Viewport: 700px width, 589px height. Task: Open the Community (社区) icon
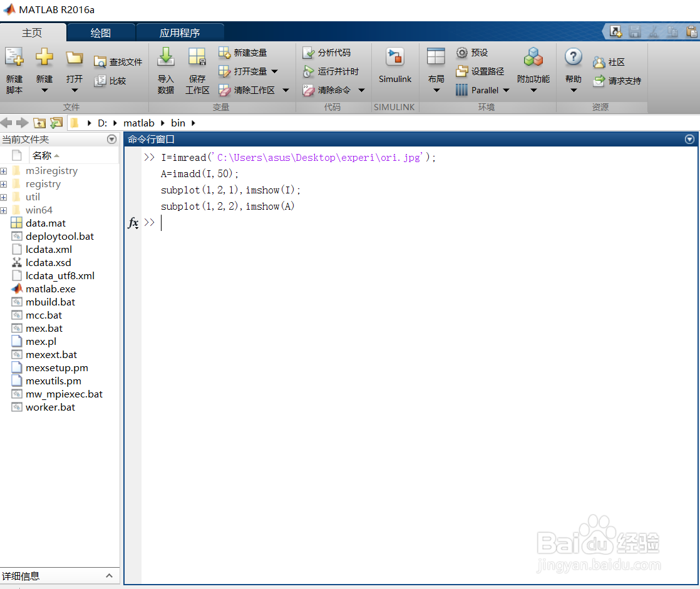click(x=599, y=63)
